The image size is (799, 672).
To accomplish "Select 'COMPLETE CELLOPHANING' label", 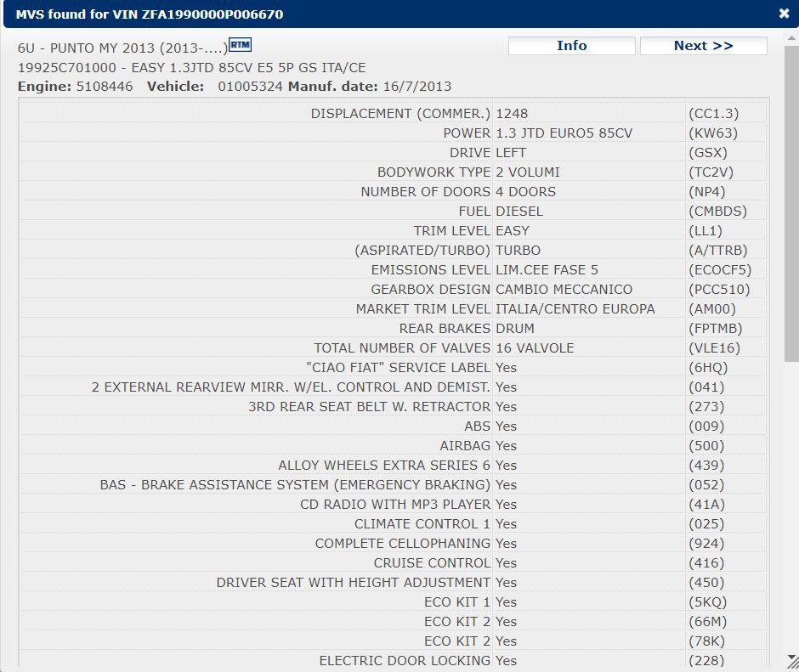I will click(x=403, y=543).
